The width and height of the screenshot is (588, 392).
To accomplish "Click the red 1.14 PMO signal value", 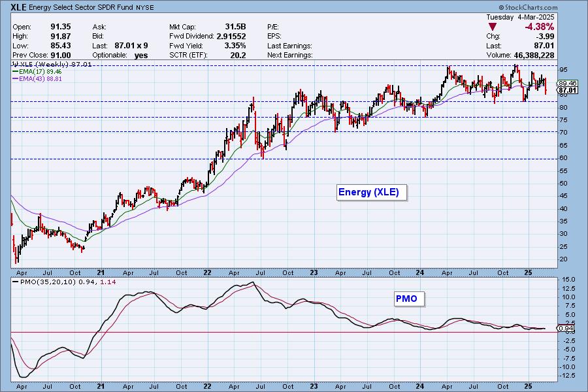I will (x=108, y=282).
